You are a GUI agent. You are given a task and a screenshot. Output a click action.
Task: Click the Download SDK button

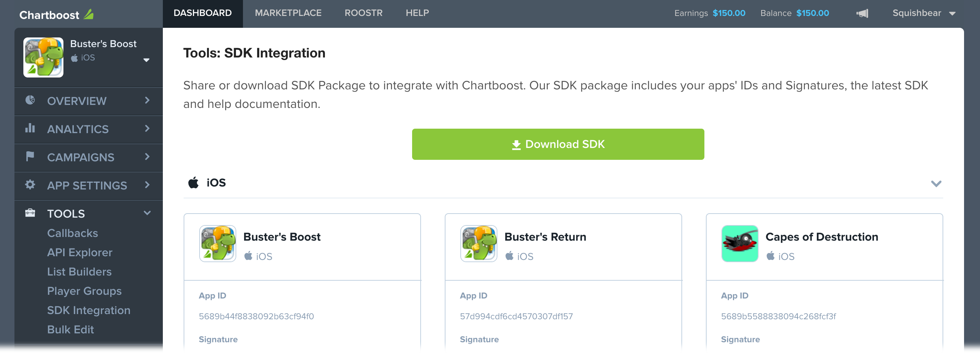[x=558, y=144]
